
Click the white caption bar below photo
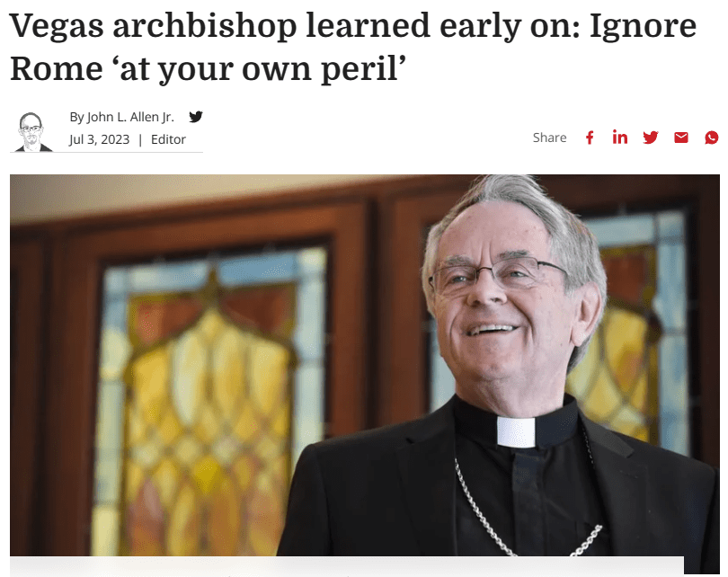(x=347, y=566)
